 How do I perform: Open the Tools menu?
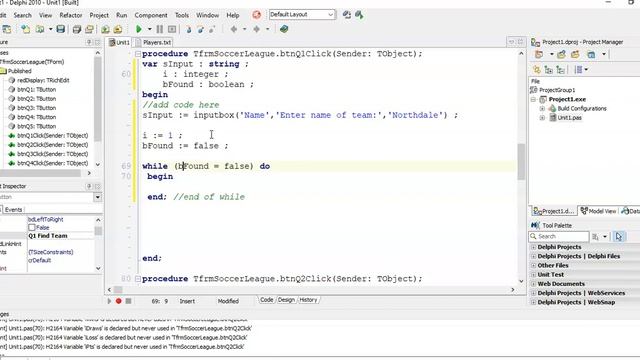[x=182, y=15]
